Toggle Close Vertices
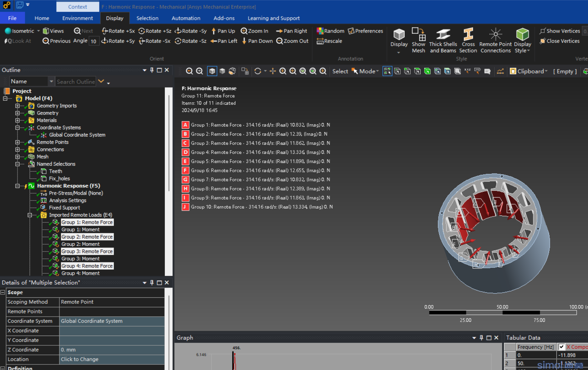 tap(559, 41)
